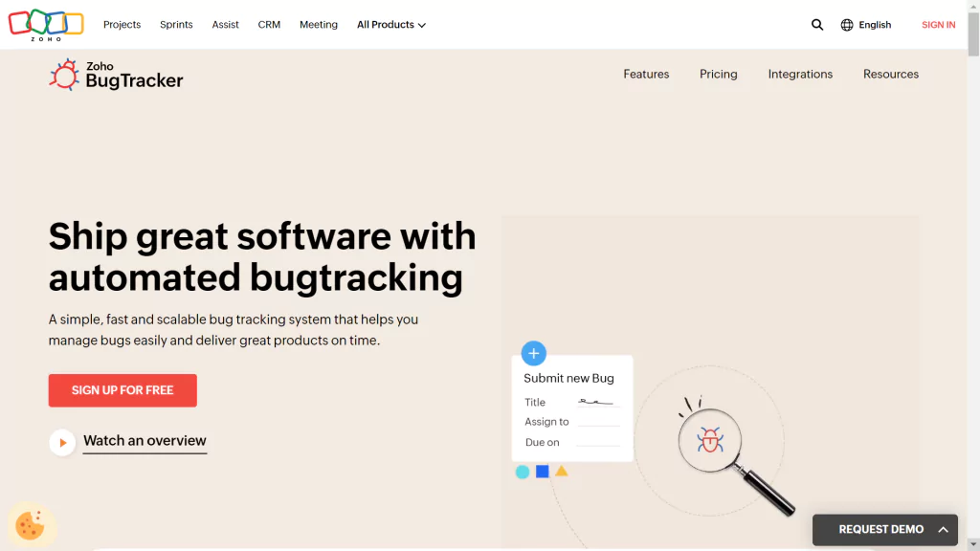Click the page vertical scrollbar thumb
The height and width of the screenshot is (551, 980).
(973, 33)
